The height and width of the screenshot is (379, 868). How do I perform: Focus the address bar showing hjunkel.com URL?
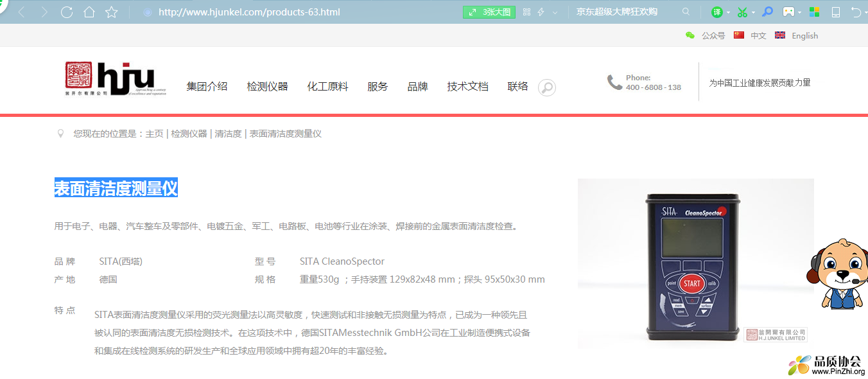(249, 12)
